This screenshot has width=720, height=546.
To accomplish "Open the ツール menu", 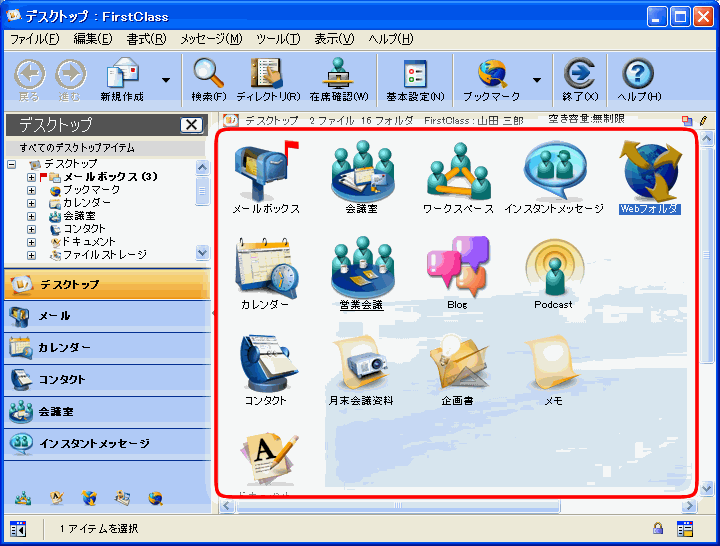I will (277, 39).
